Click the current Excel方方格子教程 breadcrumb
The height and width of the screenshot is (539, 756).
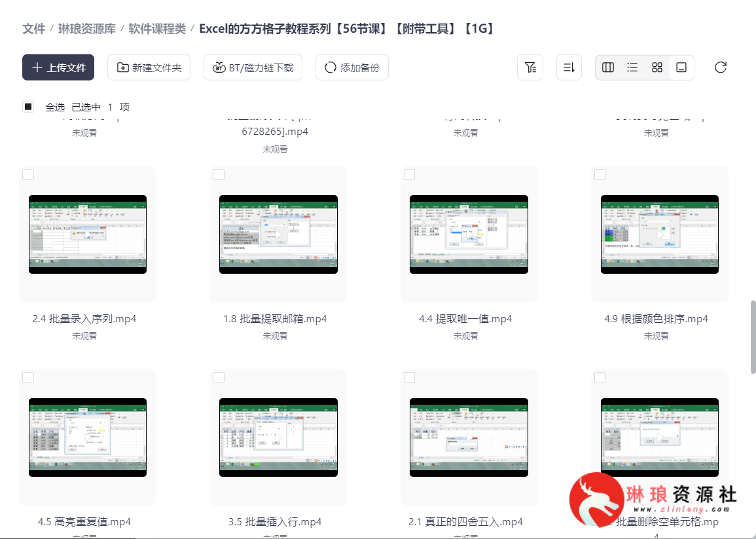coord(347,29)
